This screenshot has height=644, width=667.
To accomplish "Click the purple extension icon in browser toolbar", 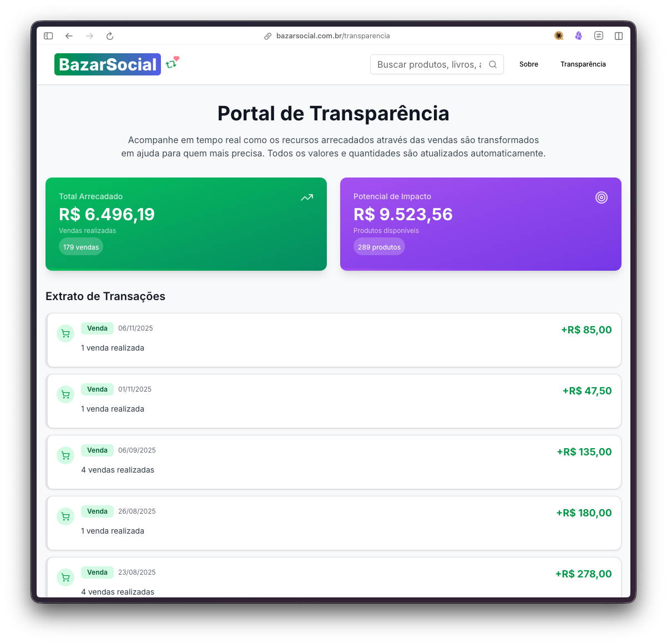I will point(578,36).
